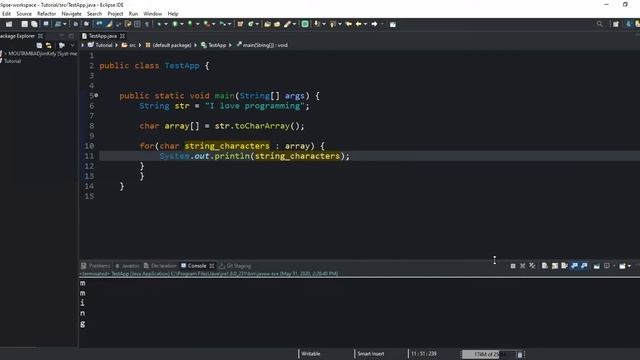Viewport: 640px width, 360px height.
Task: Toggle Mark Occurrences toolbar button
Action: (109, 24)
